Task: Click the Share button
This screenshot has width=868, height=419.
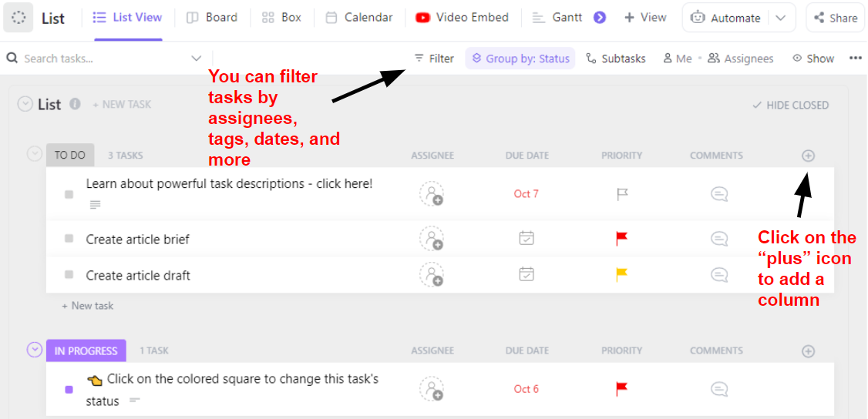Action: (x=836, y=18)
